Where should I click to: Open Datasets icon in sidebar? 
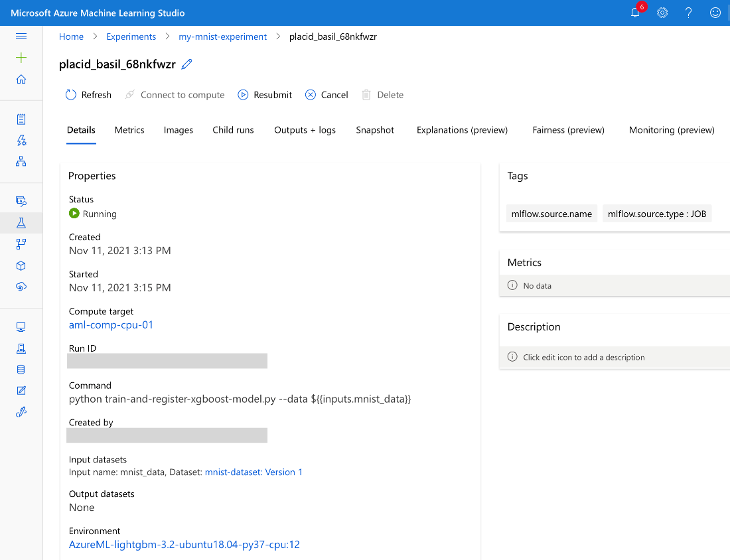[x=21, y=201]
